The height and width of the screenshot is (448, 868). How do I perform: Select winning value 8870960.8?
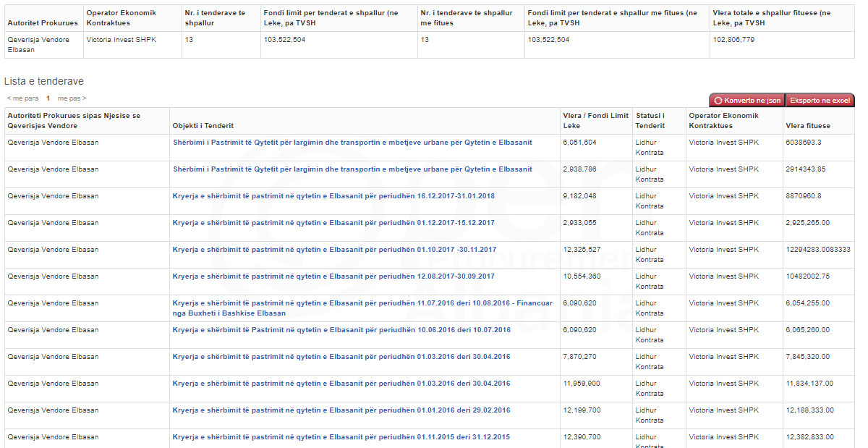click(804, 196)
